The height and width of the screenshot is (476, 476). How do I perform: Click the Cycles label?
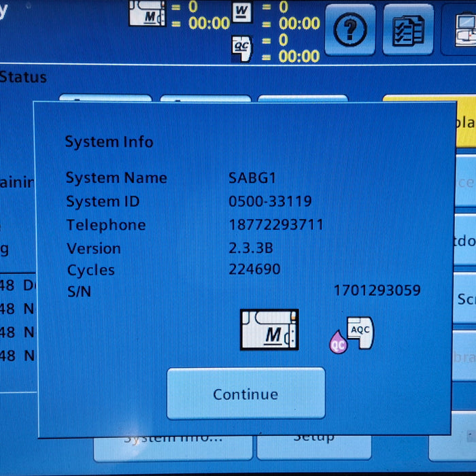click(91, 270)
